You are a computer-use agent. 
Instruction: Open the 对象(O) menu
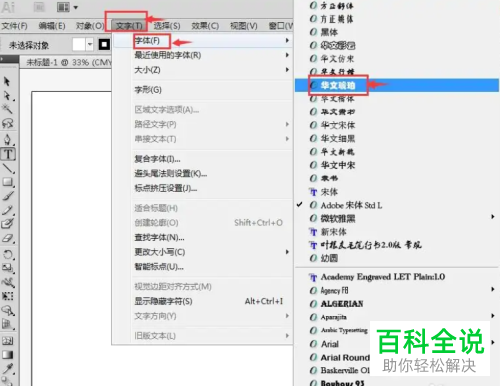tap(90, 26)
